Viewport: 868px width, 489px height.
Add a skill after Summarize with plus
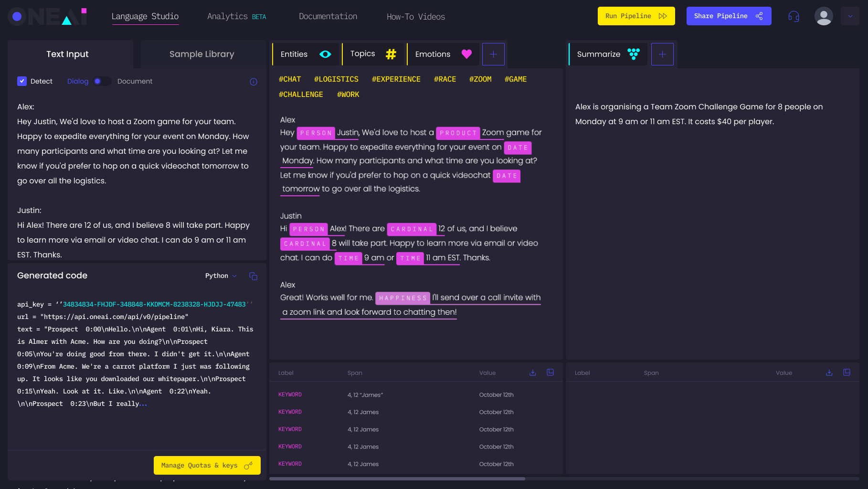pos(662,54)
